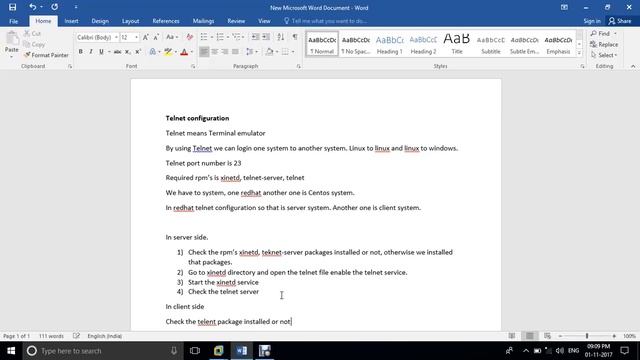640x360 pixels.
Task: Click the Share button
Action: tap(620, 21)
